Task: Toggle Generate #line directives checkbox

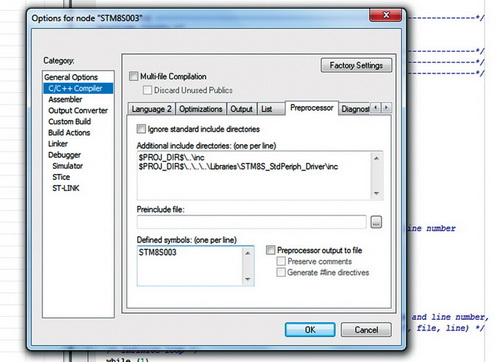Action: click(281, 272)
